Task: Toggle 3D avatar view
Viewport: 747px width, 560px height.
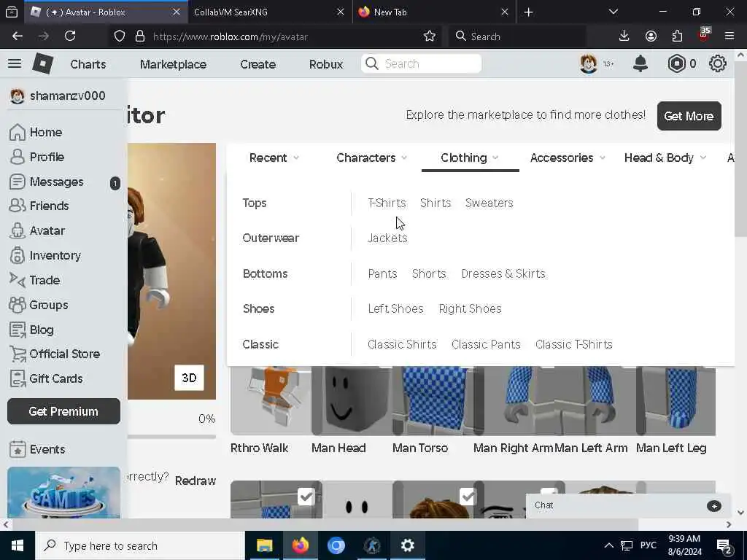Action: pyautogui.click(x=189, y=378)
